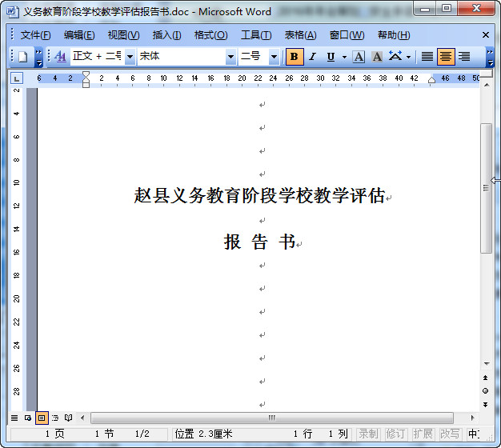Click the title 赵县义务教育阶段学校教学评估

tap(259, 195)
